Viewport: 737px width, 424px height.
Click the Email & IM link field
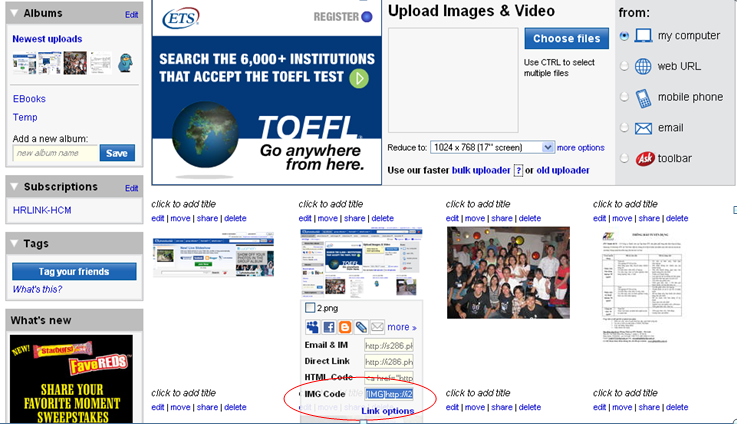pyautogui.click(x=389, y=345)
